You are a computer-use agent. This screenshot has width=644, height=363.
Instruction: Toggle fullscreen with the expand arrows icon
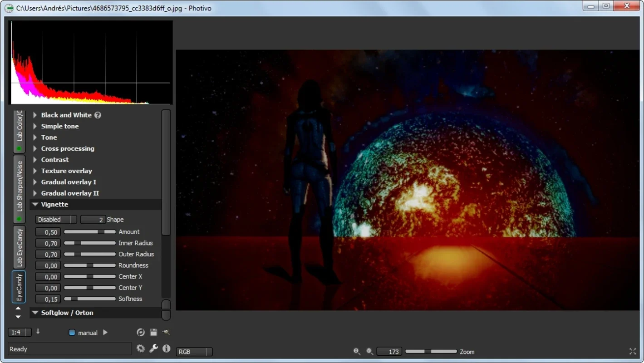coord(633,351)
